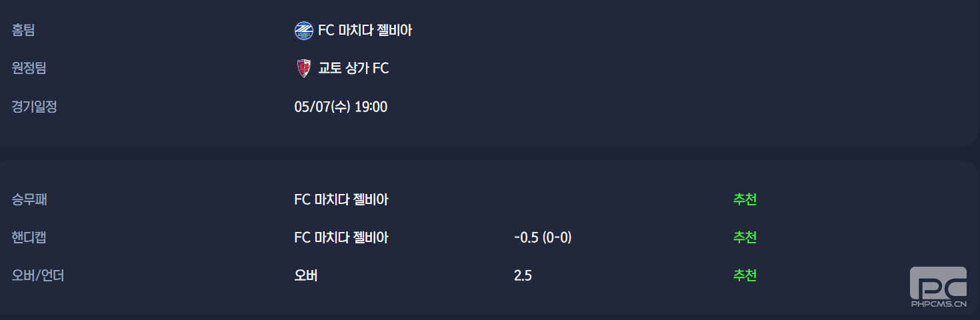Click the 오버 pick text

coord(306,275)
